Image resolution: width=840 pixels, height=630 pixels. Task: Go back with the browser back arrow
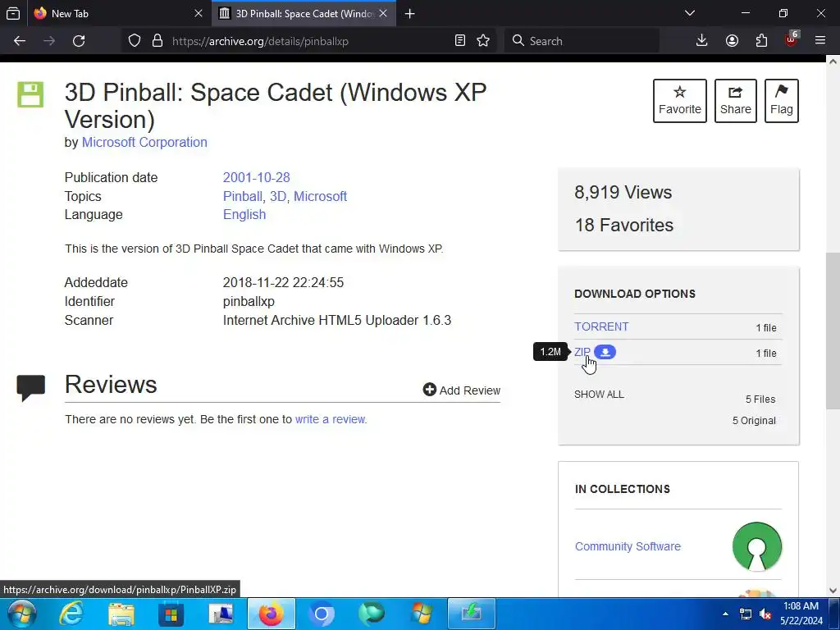coord(20,41)
